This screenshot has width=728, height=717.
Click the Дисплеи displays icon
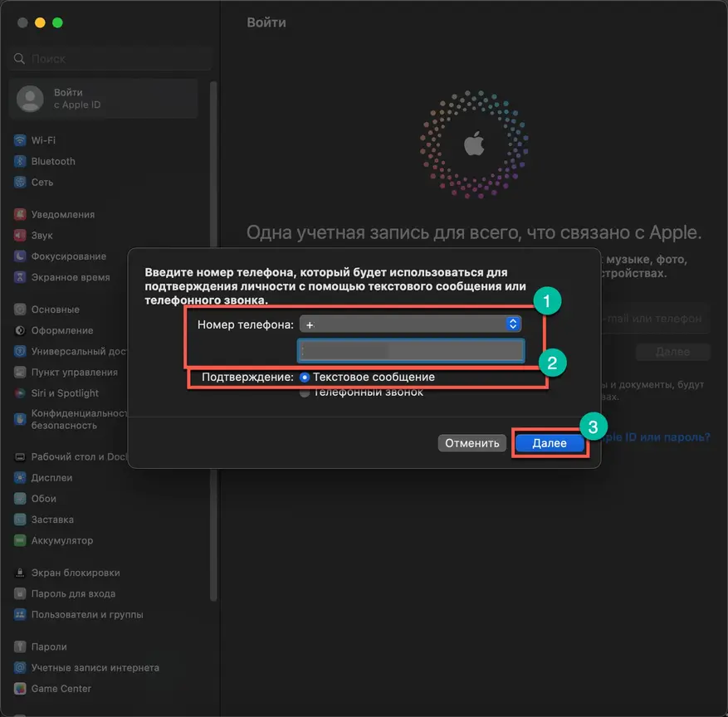point(20,477)
